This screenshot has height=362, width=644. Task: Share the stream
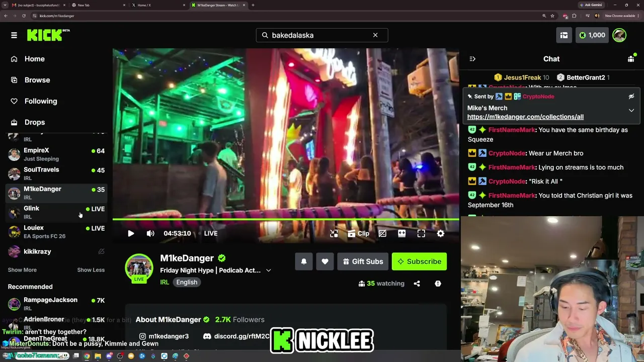[417, 284]
